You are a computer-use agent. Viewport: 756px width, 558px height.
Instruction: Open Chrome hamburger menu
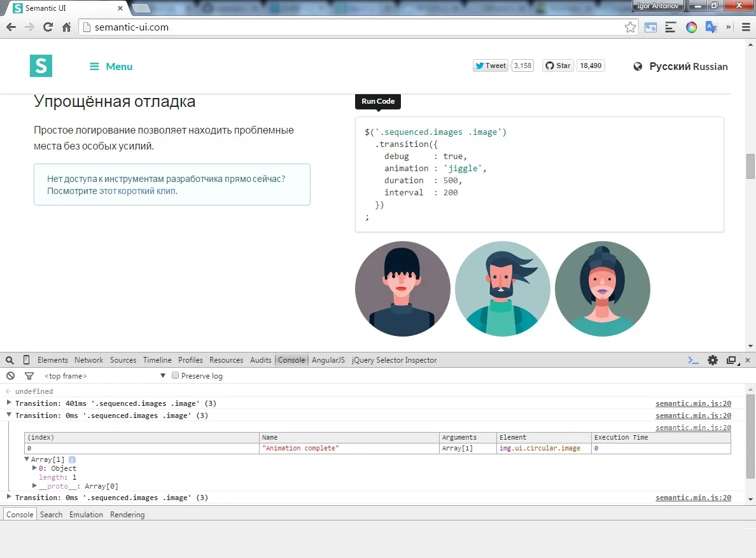click(746, 27)
